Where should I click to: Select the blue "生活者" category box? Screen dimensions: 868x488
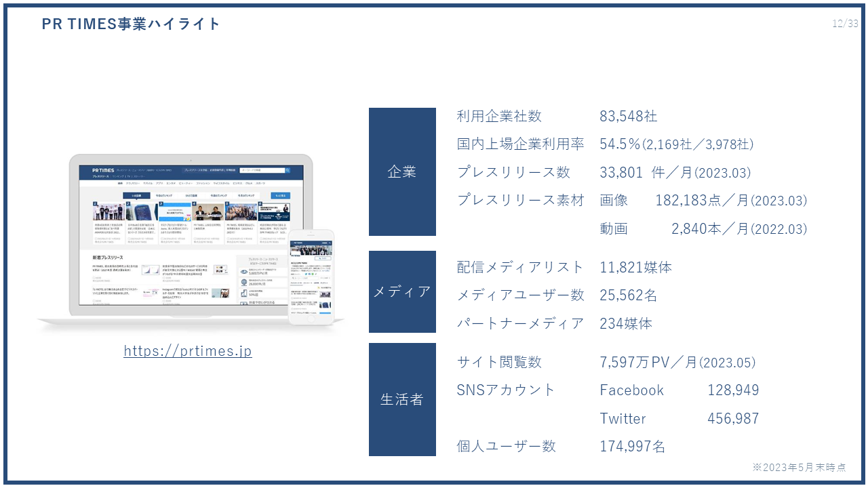point(402,400)
